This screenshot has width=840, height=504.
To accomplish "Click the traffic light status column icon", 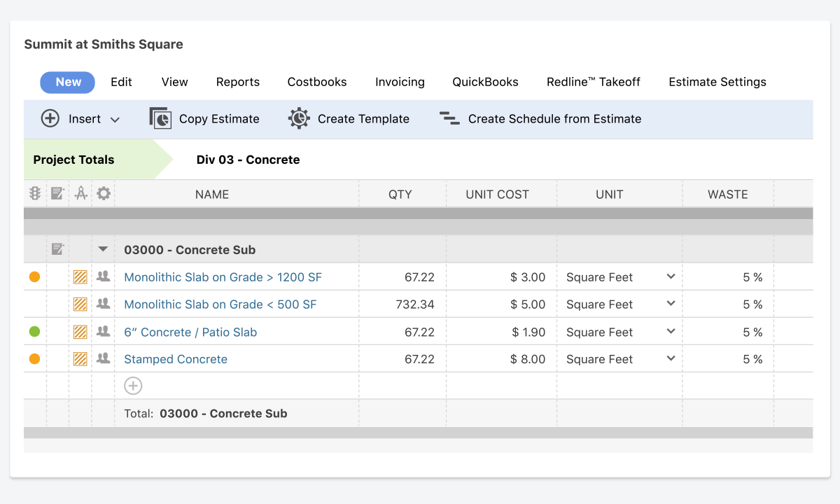I will coord(35,194).
